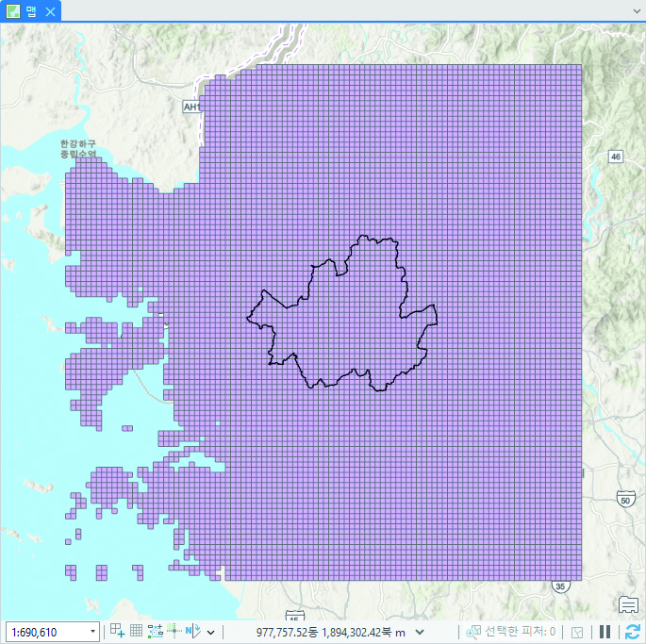Viewport: 646px width, 644px height.
Task: Click the coordinate readout in status bar
Action: click(330, 632)
